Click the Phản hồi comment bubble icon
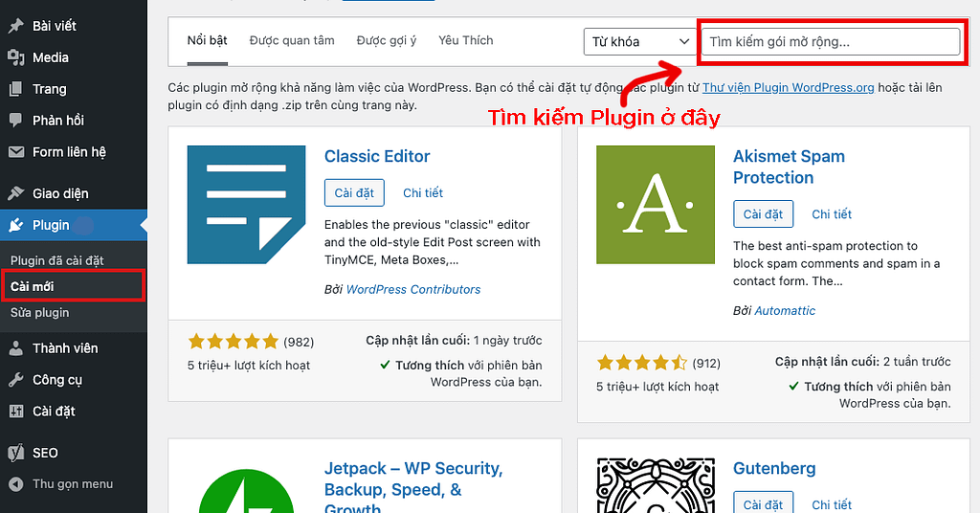This screenshot has height=513, width=980. (15, 120)
